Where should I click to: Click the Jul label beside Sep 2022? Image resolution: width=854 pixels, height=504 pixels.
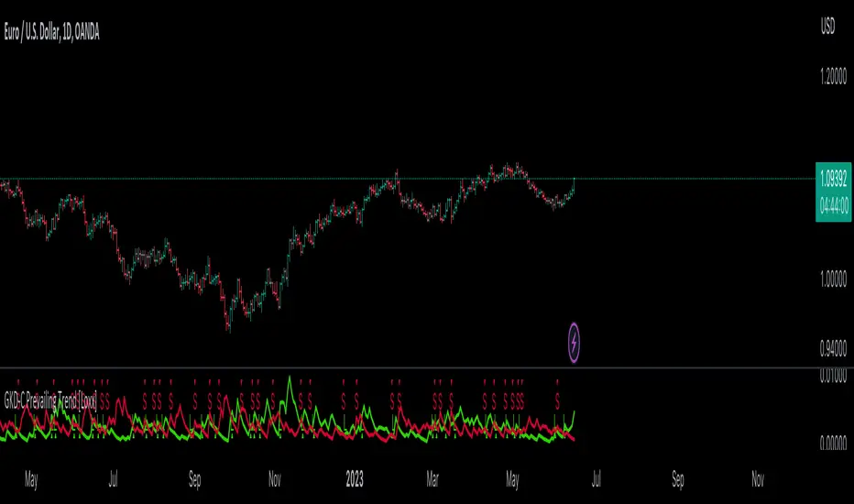113,479
